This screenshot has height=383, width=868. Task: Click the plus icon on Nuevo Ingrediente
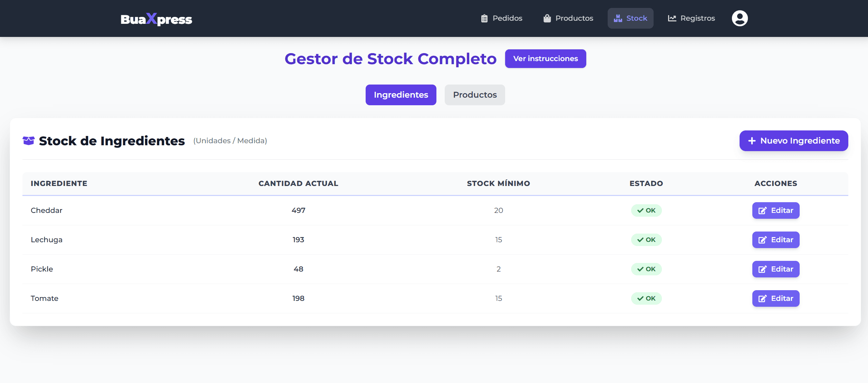pos(752,140)
